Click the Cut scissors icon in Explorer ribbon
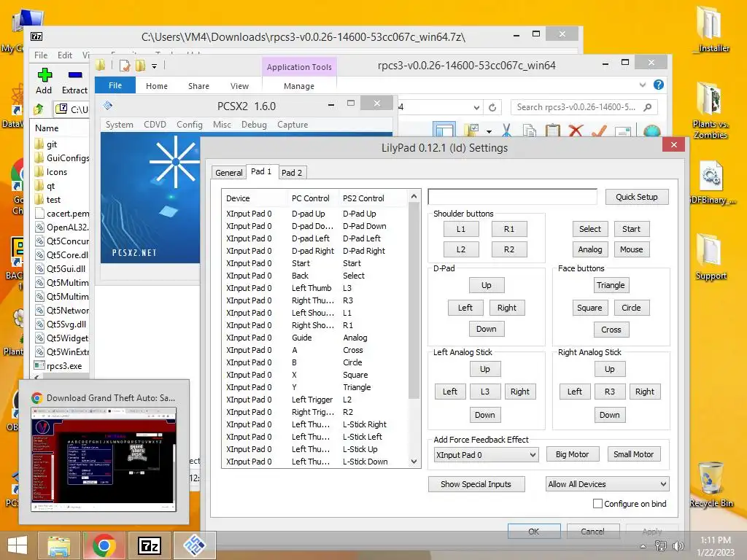This screenshot has height=560, width=747. 506,131
